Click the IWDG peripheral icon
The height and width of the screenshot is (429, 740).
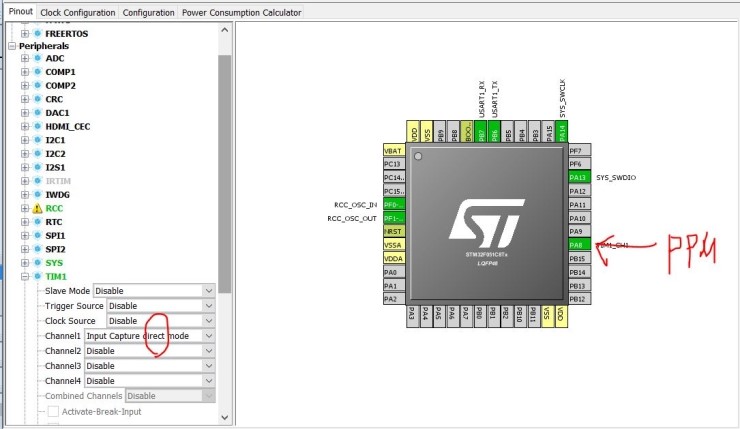click(x=37, y=194)
